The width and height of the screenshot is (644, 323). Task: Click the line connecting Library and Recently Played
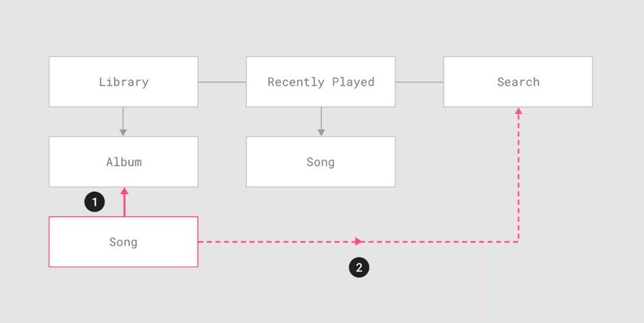point(222,82)
